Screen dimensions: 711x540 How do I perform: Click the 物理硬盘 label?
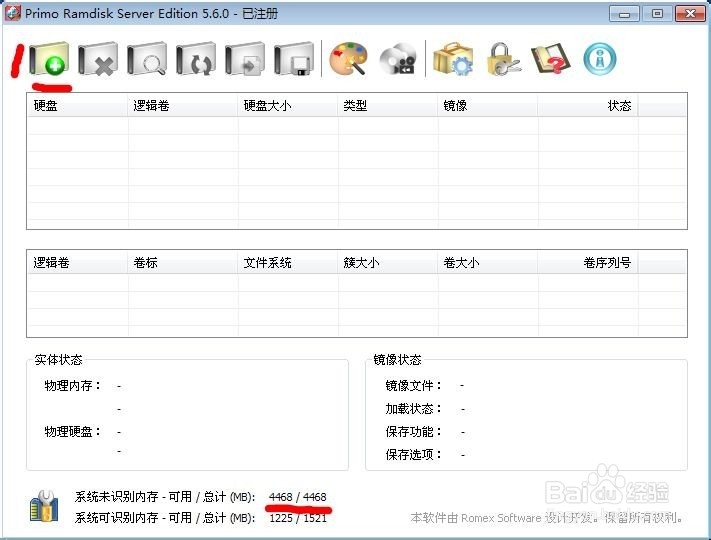(x=73, y=431)
